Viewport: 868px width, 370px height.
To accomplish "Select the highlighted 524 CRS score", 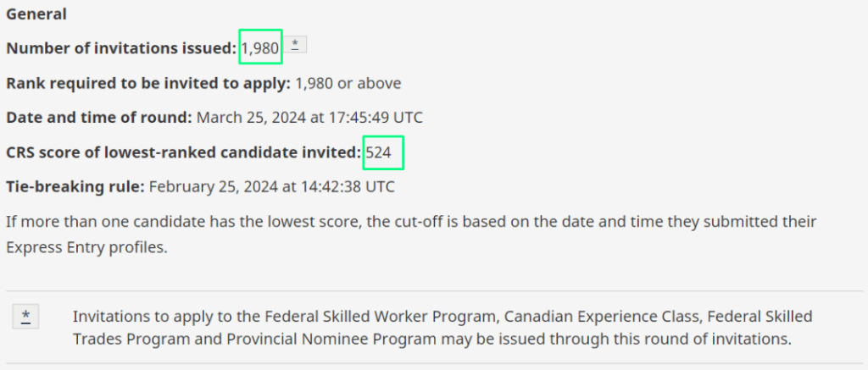I will [x=379, y=153].
